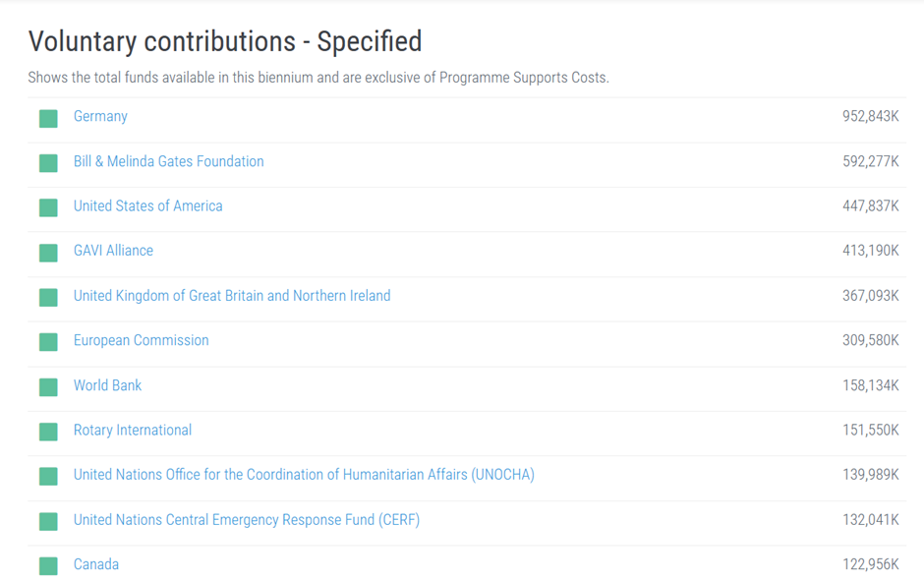Click the 592,277K Gates Foundation amount
924x581 pixels.
tap(870, 161)
